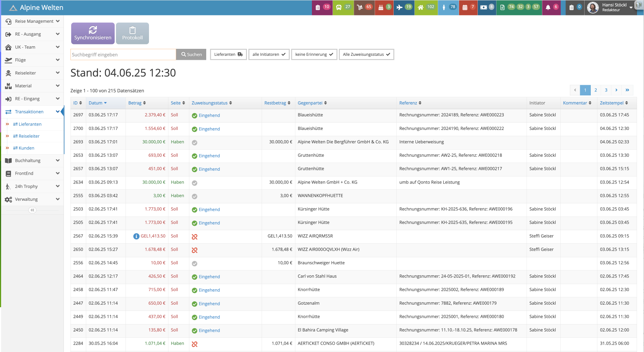The image size is (644, 352).
Task: Toggle the 'alle Initiatoren' filter
Action: click(269, 54)
